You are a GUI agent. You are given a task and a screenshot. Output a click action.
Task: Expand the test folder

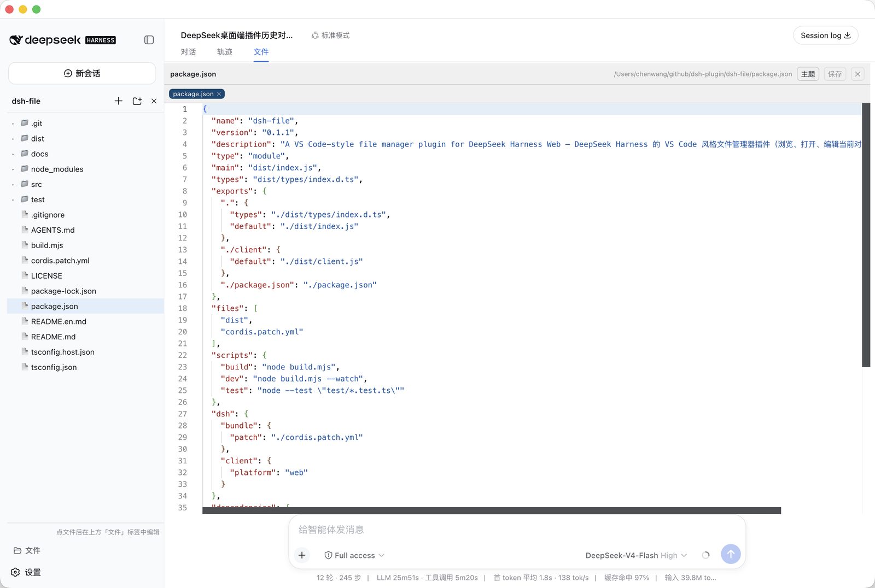click(85, 200)
